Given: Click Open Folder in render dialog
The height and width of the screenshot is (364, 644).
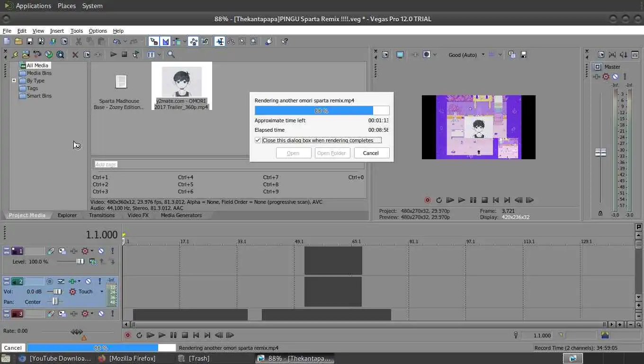Looking at the screenshot, I should 332,153.
